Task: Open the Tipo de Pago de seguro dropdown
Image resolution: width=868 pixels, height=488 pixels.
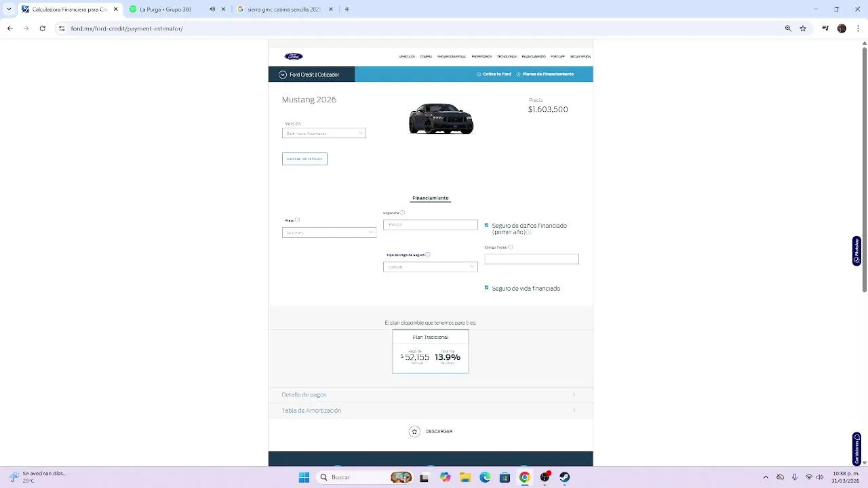Action: pos(430,267)
